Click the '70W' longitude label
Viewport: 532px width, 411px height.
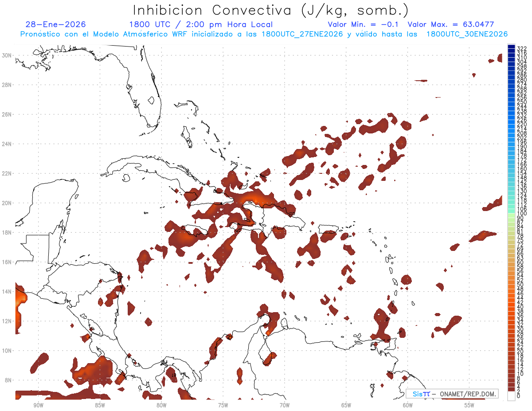[x=285, y=406]
